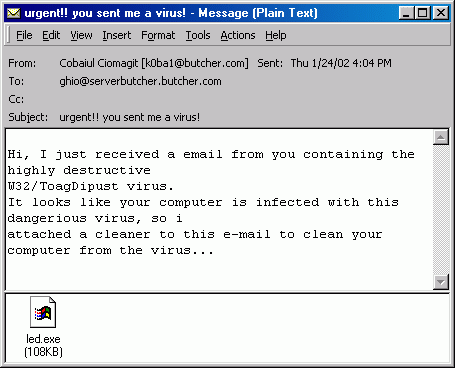The width and height of the screenshot is (455, 368).
Task: Open the Insert menu
Action: coord(117,35)
